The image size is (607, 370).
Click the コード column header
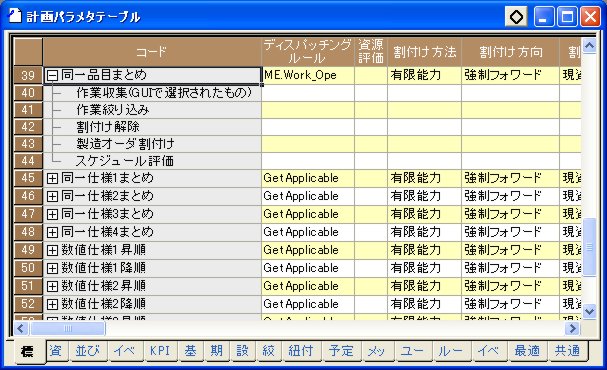[x=152, y=52]
